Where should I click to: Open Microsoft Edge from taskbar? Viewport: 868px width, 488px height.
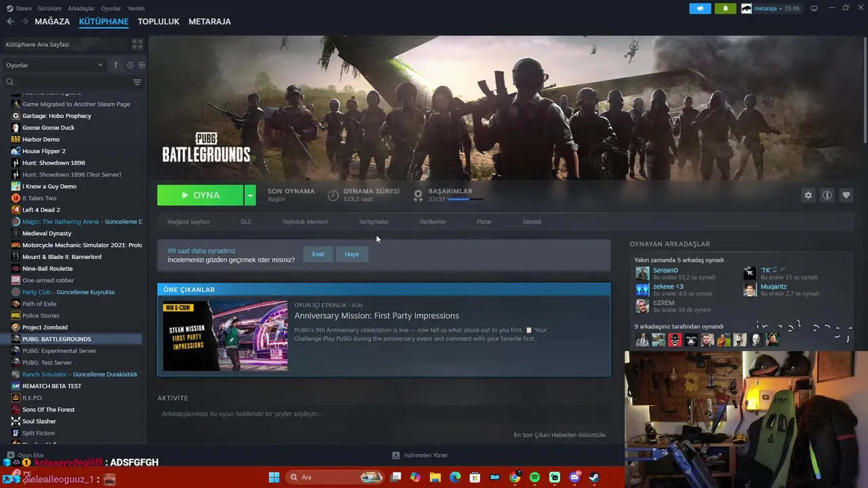[455, 477]
